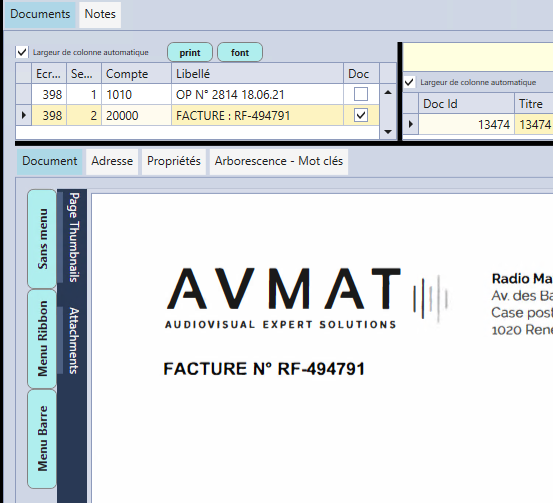This screenshot has height=503, width=553.
Task: Switch to the Document sub-tab
Action: pyautogui.click(x=49, y=161)
